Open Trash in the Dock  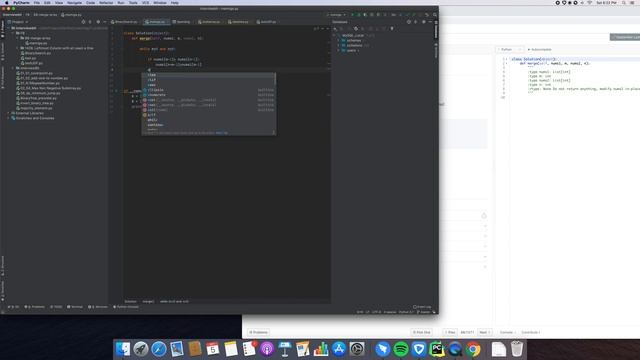(517, 349)
